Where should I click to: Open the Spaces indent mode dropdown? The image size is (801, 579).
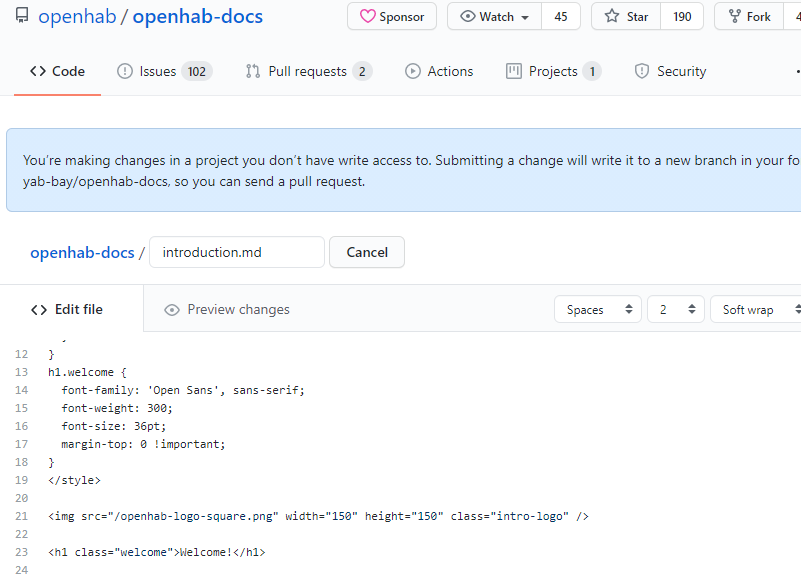(598, 309)
